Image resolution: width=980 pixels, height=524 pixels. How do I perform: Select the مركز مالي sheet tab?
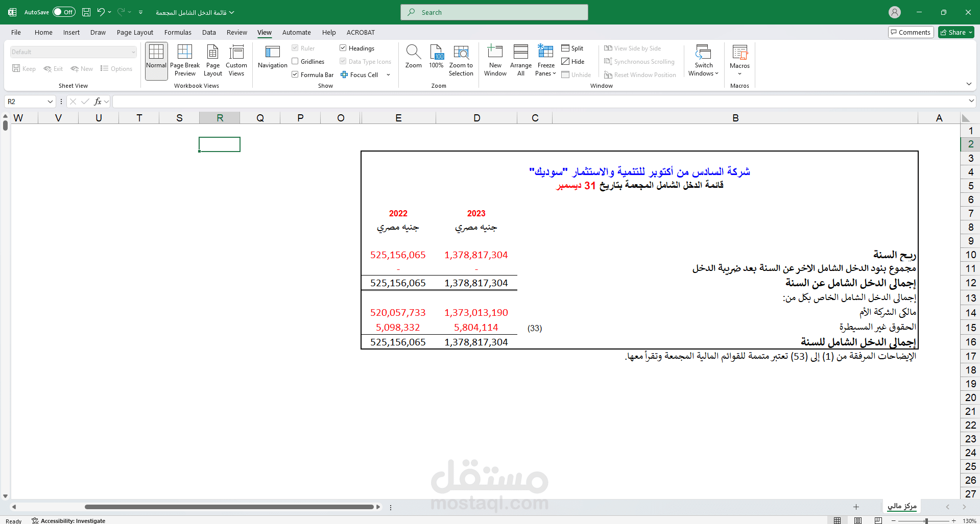[902, 506]
